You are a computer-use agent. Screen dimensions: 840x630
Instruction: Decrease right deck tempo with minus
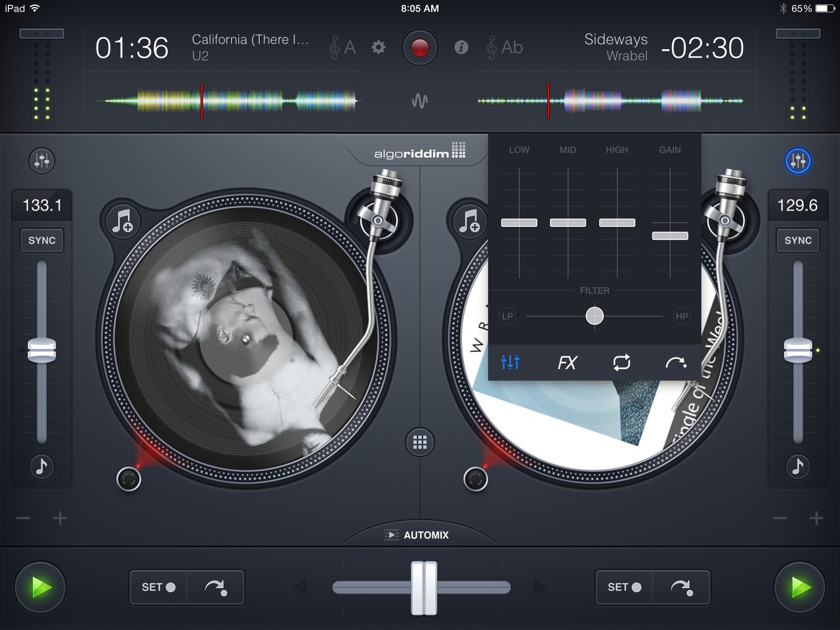click(780, 518)
